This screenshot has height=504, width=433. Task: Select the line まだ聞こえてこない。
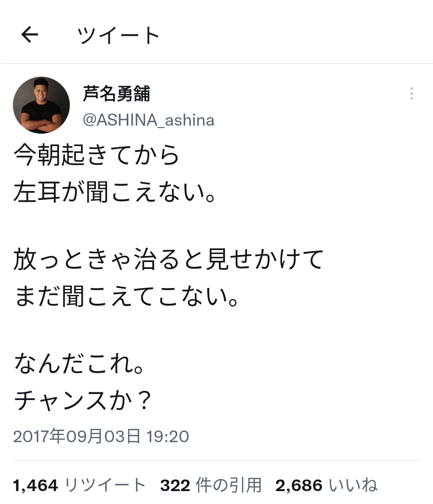coord(126,296)
